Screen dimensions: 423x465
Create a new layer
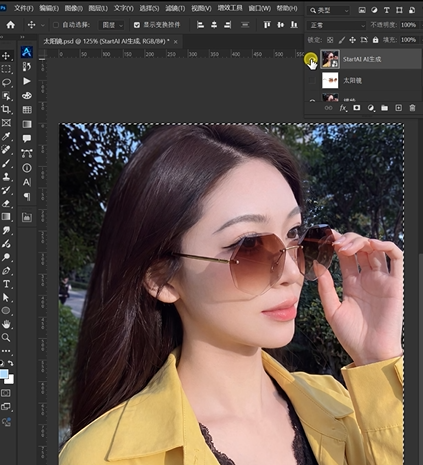coord(398,108)
